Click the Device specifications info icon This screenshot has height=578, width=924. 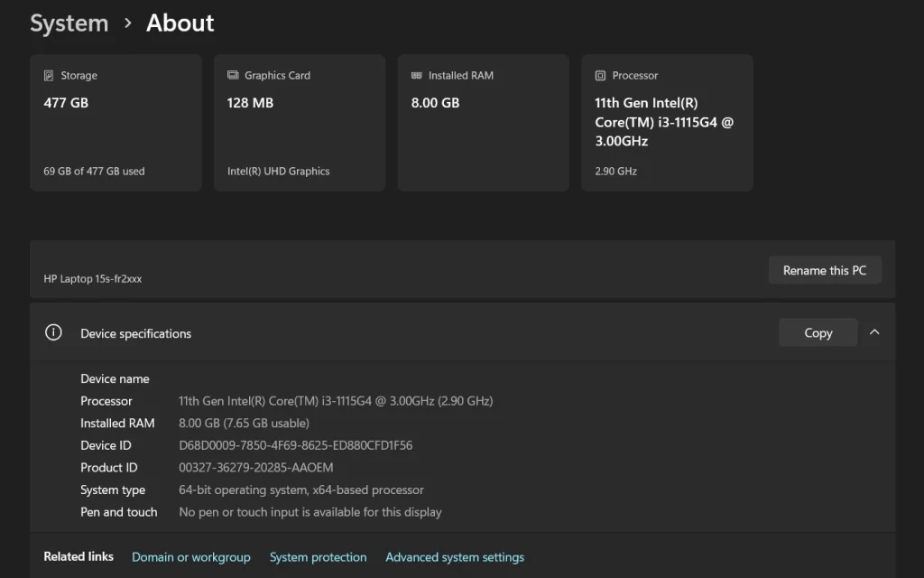click(x=53, y=332)
